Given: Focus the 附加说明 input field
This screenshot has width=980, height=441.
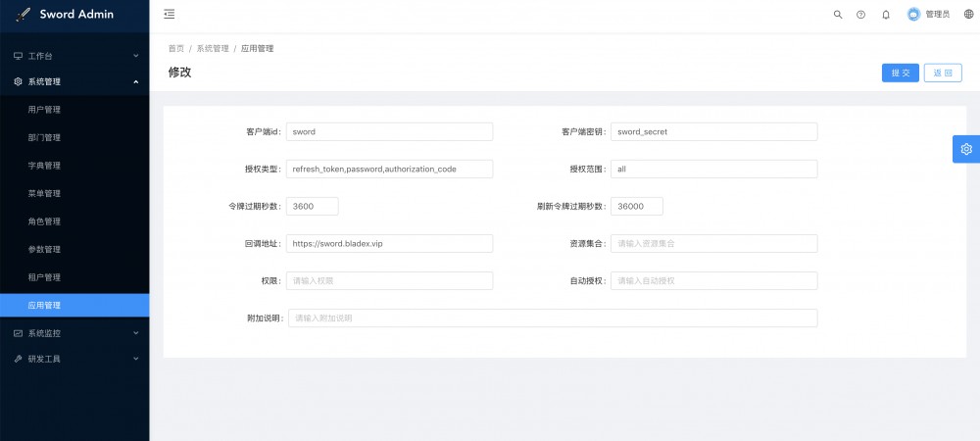Looking at the screenshot, I should click(553, 318).
